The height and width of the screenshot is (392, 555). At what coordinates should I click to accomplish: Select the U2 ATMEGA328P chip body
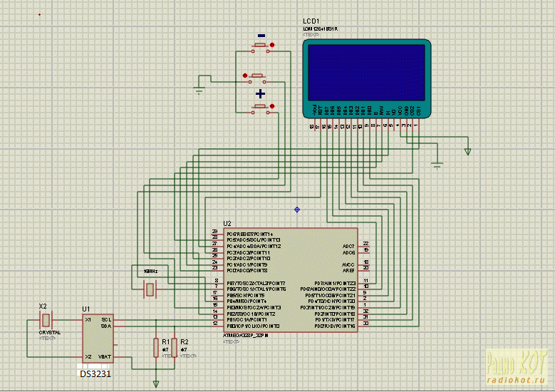(291, 280)
